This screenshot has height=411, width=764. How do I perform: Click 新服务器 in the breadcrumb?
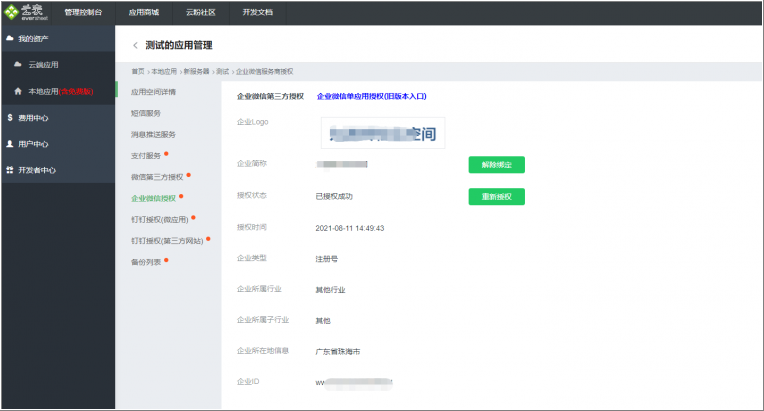(196, 72)
